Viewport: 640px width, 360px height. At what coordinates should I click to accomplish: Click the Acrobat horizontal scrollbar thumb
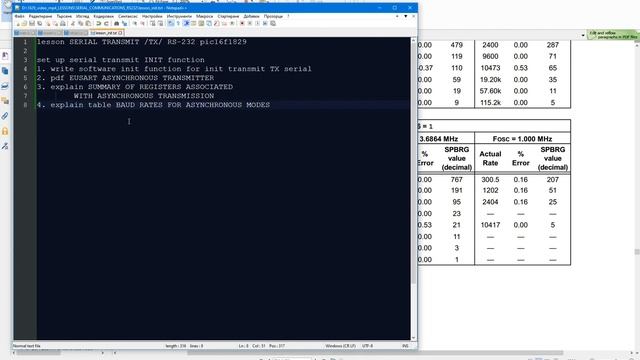(x=376, y=353)
